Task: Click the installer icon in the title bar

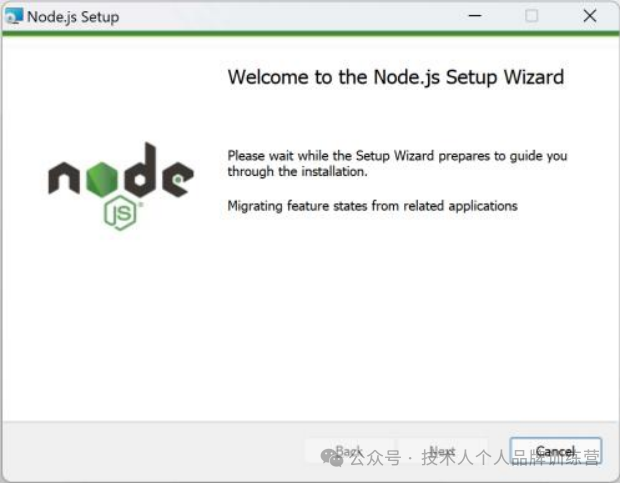Action: [14, 16]
